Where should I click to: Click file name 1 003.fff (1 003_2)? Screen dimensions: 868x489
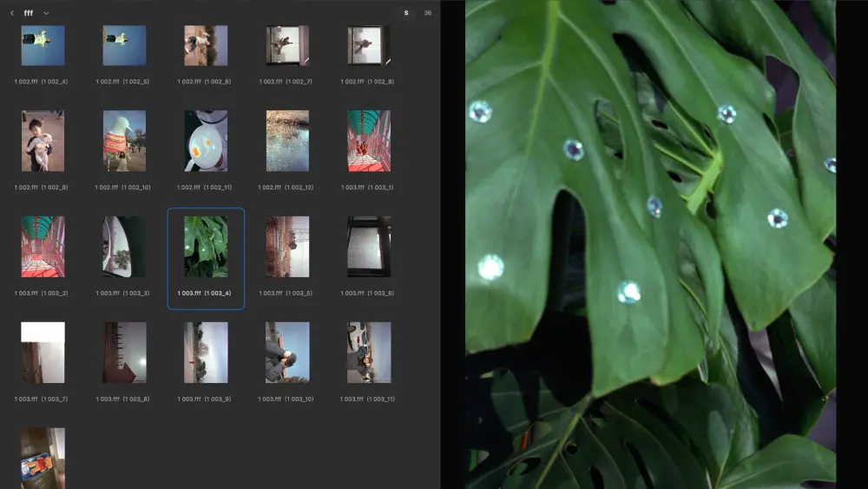click(41, 293)
